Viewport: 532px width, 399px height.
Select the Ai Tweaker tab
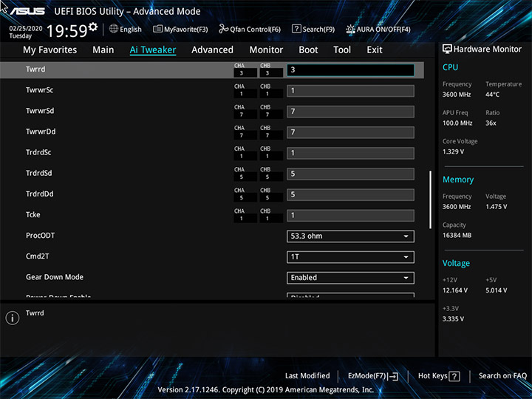[153, 50]
